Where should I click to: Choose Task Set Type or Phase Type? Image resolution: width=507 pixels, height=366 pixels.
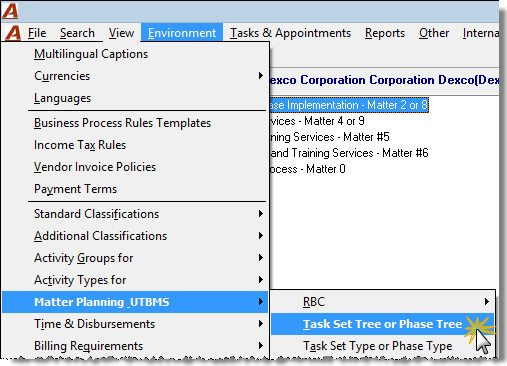[x=382, y=346]
